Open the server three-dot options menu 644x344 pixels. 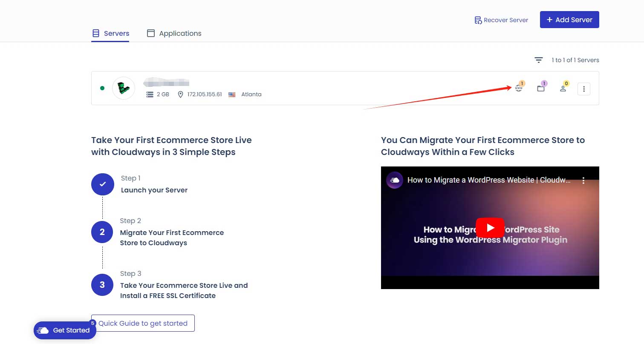[584, 89]
